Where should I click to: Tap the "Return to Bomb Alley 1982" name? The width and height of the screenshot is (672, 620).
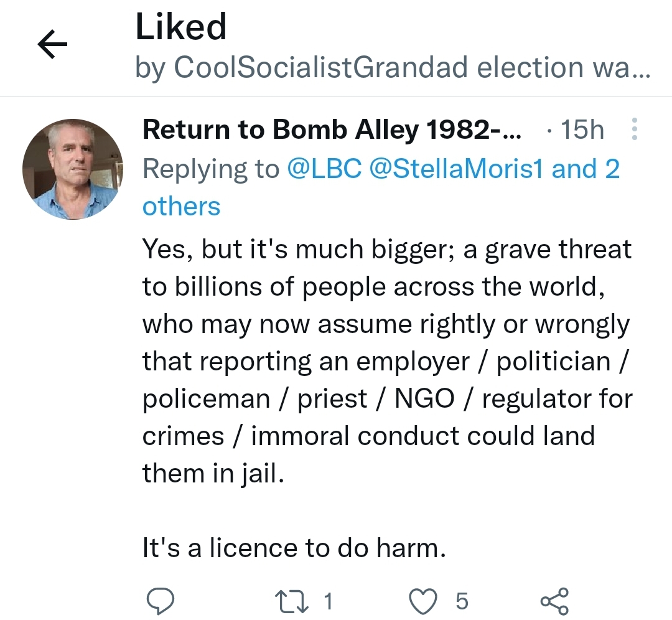332,129
